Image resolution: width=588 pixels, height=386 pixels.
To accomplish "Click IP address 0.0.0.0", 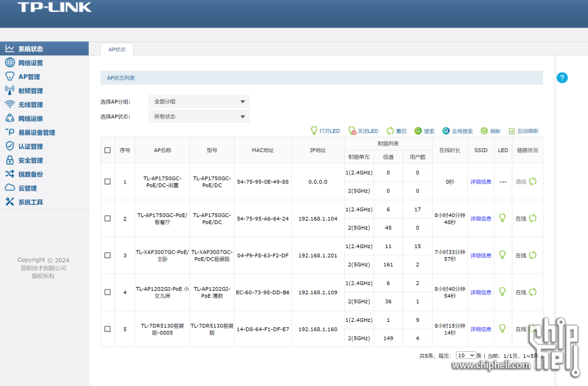I will click(317, 182).
